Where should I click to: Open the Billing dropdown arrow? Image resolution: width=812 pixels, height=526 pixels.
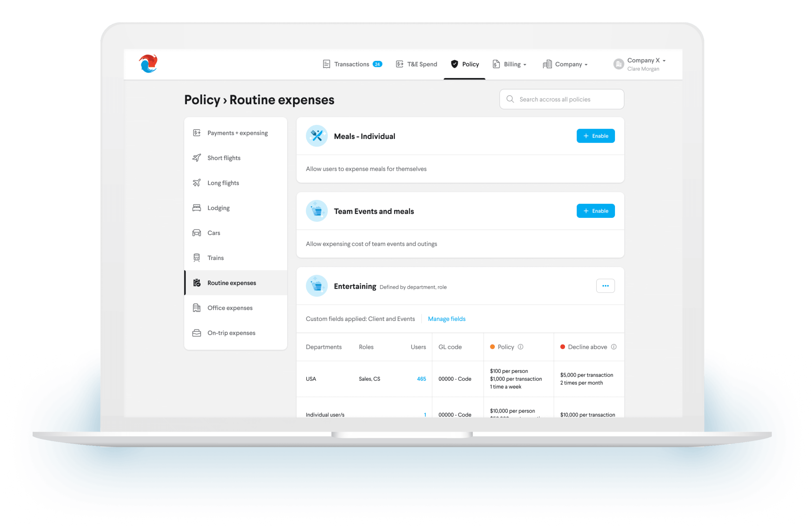[525, 65]
